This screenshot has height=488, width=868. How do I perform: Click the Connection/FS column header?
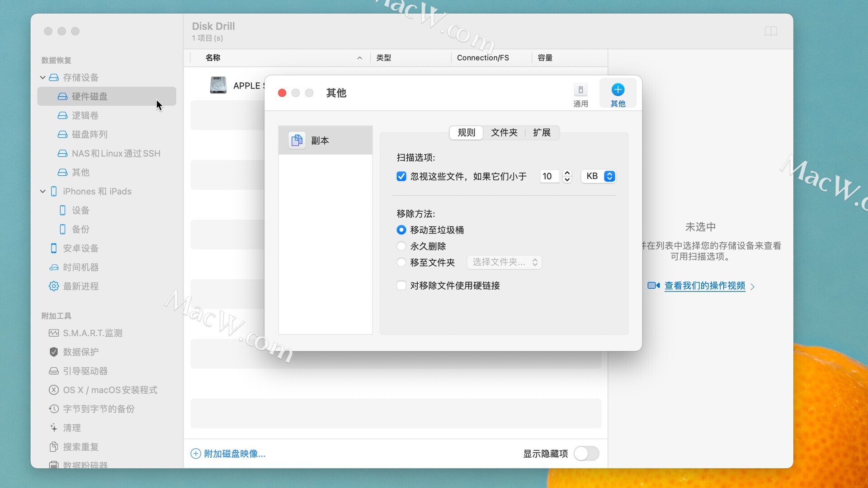[x=483, y=58]
